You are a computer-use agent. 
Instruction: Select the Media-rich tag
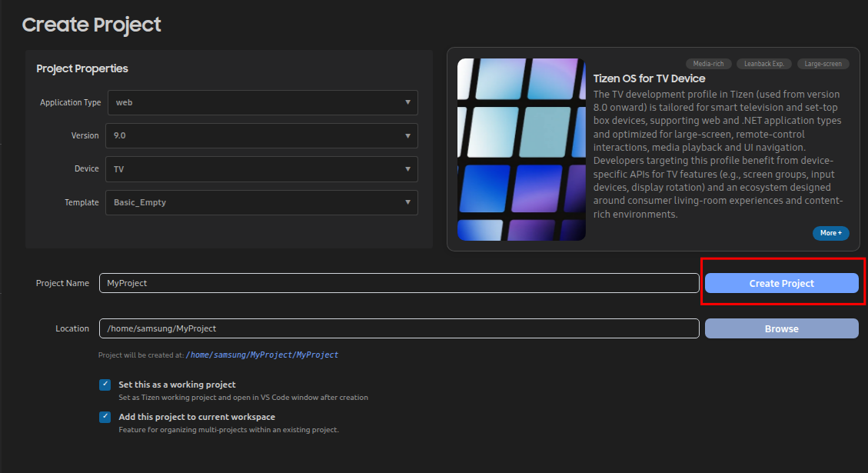708,64
